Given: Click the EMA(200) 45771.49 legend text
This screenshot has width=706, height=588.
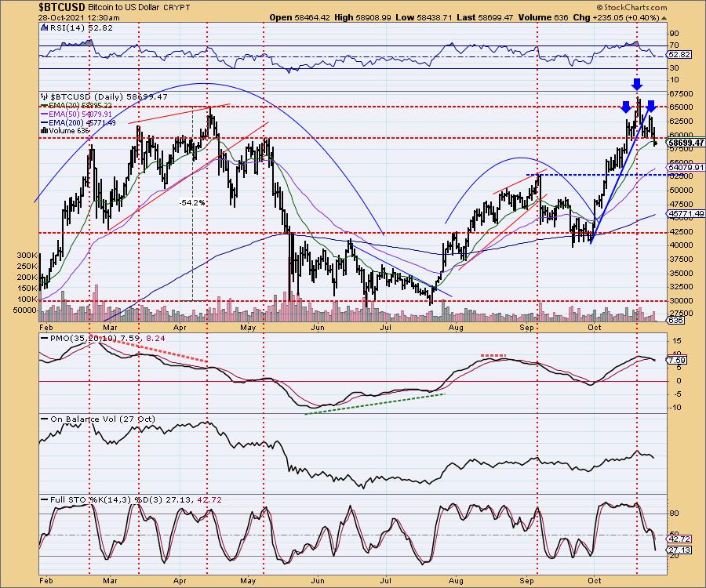Looking at the screenshot, I should point(82,123).
